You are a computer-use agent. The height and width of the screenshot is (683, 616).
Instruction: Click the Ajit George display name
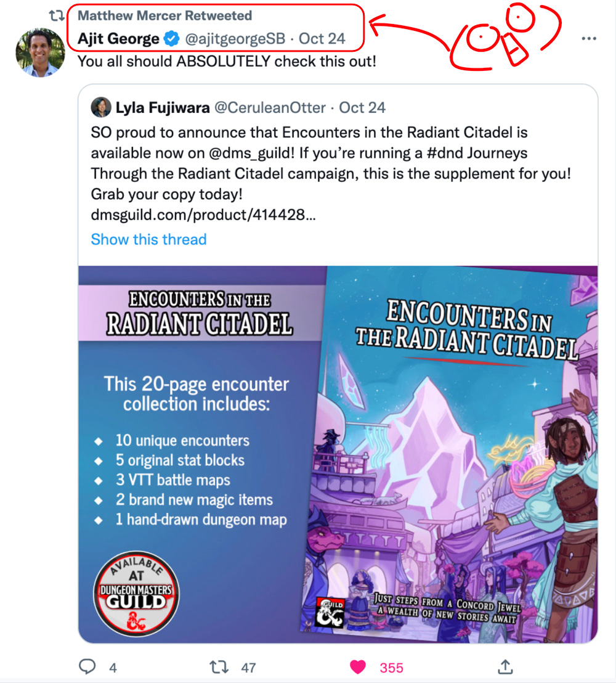(118, 39)
